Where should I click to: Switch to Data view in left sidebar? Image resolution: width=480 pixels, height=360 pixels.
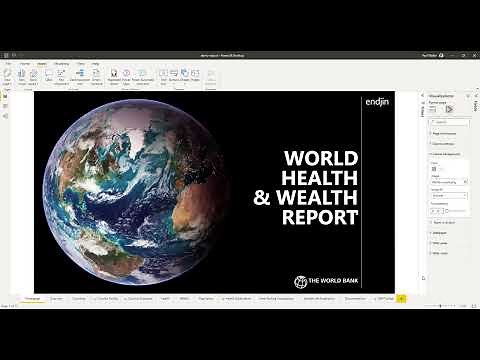tap(5, 106)
